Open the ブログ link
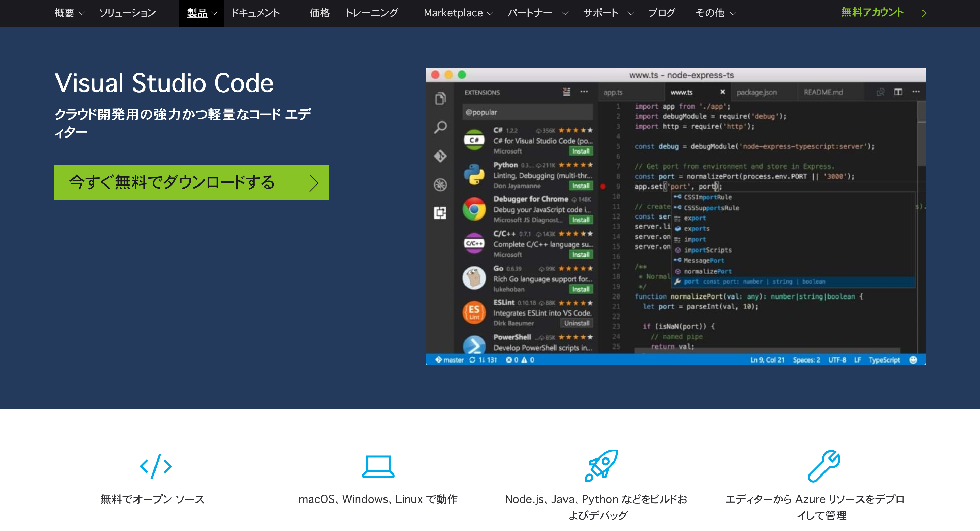 (661, 13)
